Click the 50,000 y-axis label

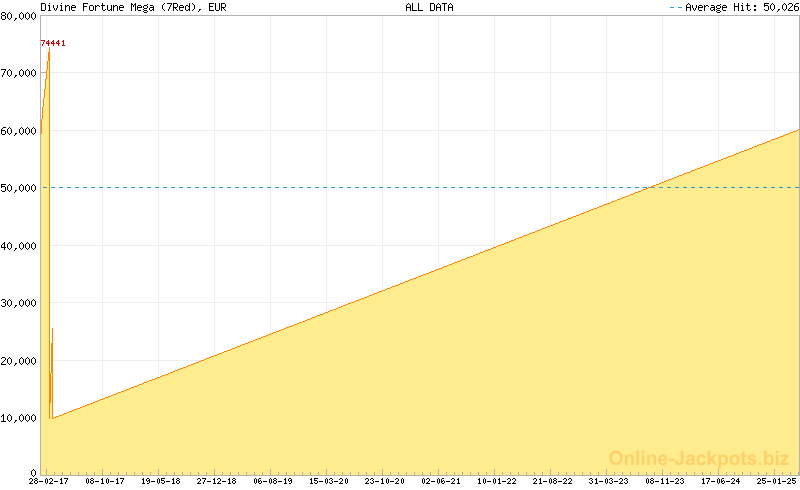pyautogui.click(x=19, y=188)
